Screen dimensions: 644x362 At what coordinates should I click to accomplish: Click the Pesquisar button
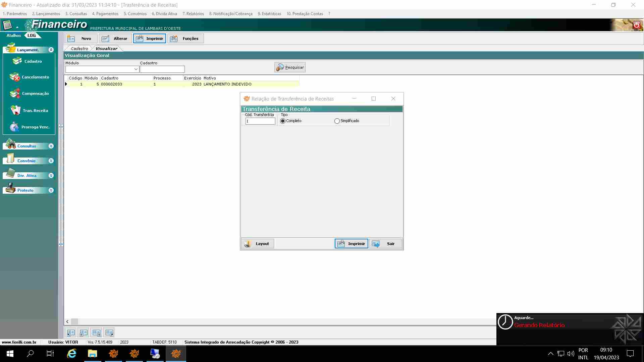point(290,67)
